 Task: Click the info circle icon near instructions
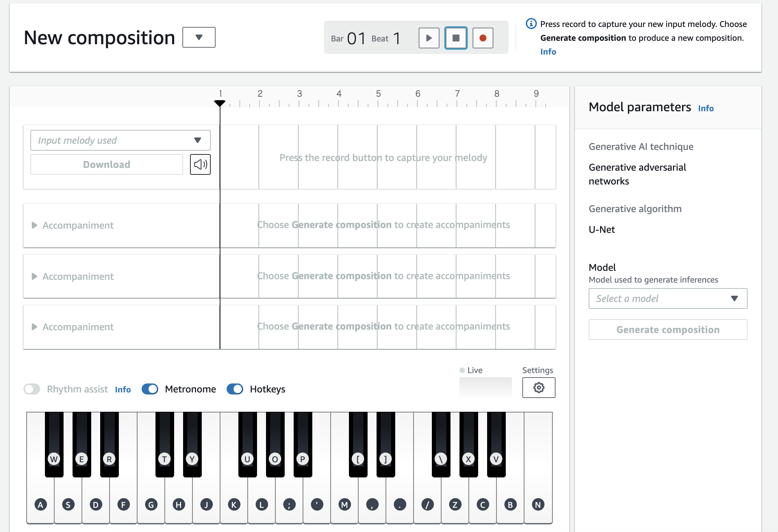tap(531, 24)
